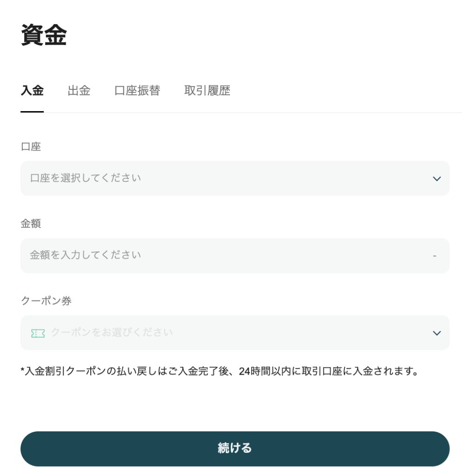The height and width of the screenshot is (476, 462).
Task: Select the active 入金 deposit tab
Action: pos(32,91)
